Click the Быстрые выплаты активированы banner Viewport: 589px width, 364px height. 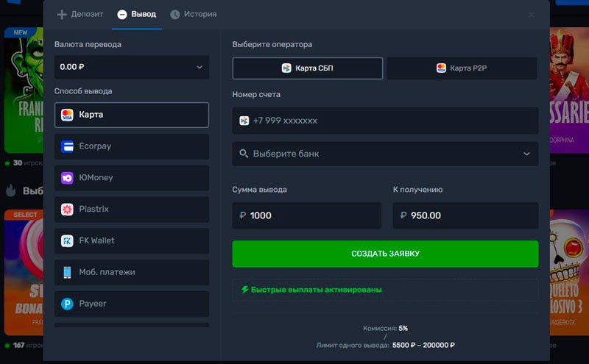pyautogui.click(x=384, y=290)
